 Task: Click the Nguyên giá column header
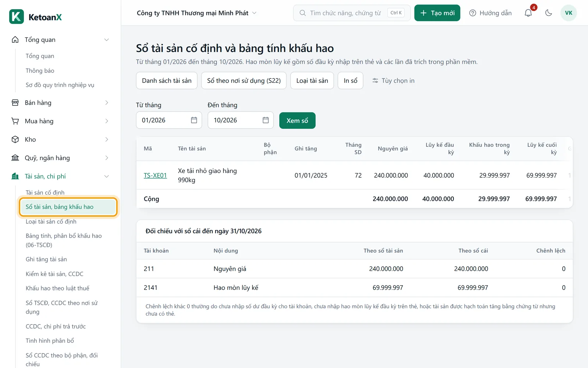393,149
